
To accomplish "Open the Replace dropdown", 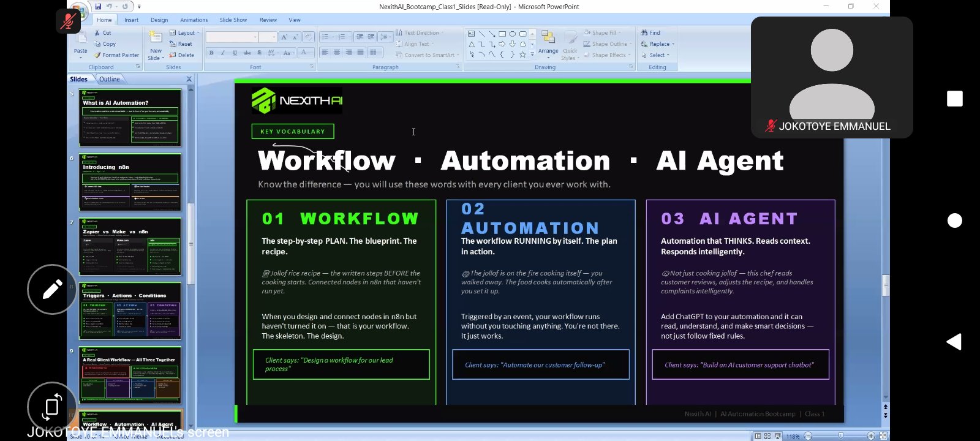I will [x=657, y=44].
